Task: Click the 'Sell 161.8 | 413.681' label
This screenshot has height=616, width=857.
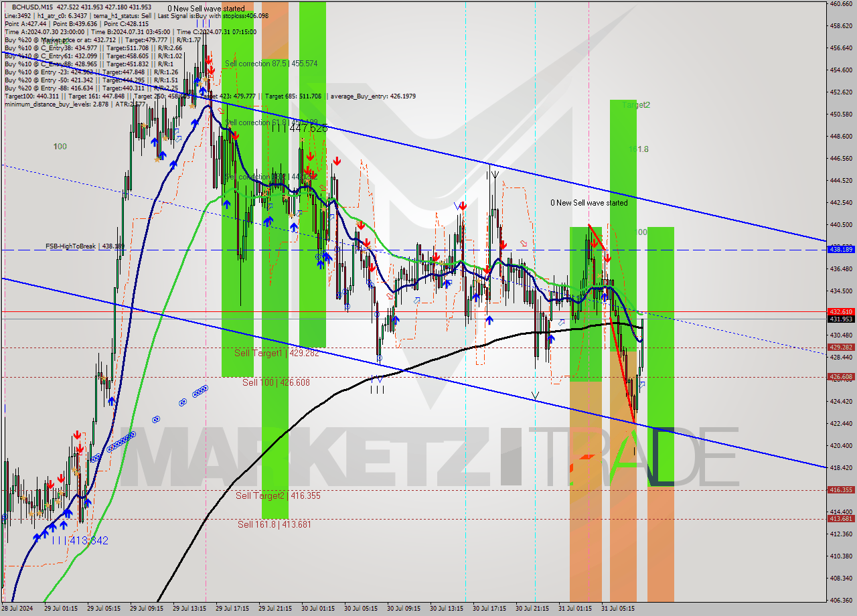Action: coord(275,525)
